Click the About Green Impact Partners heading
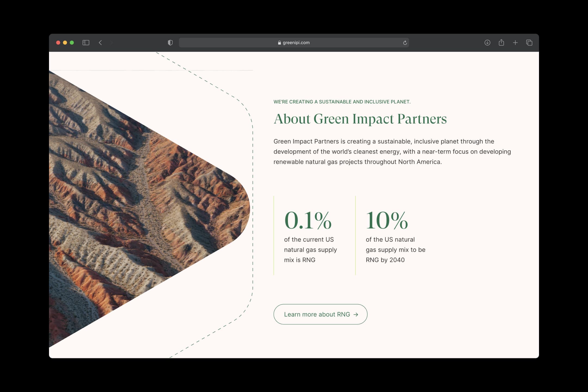The width and height of the screenshot is (588, 392). pyautogui.click(x=360, y=119)
